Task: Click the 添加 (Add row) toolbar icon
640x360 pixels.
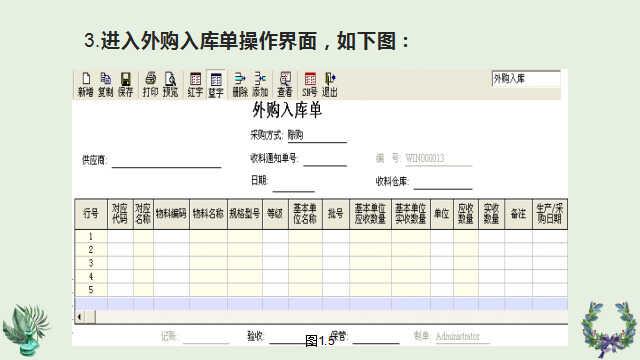Action: pos(260,85)
